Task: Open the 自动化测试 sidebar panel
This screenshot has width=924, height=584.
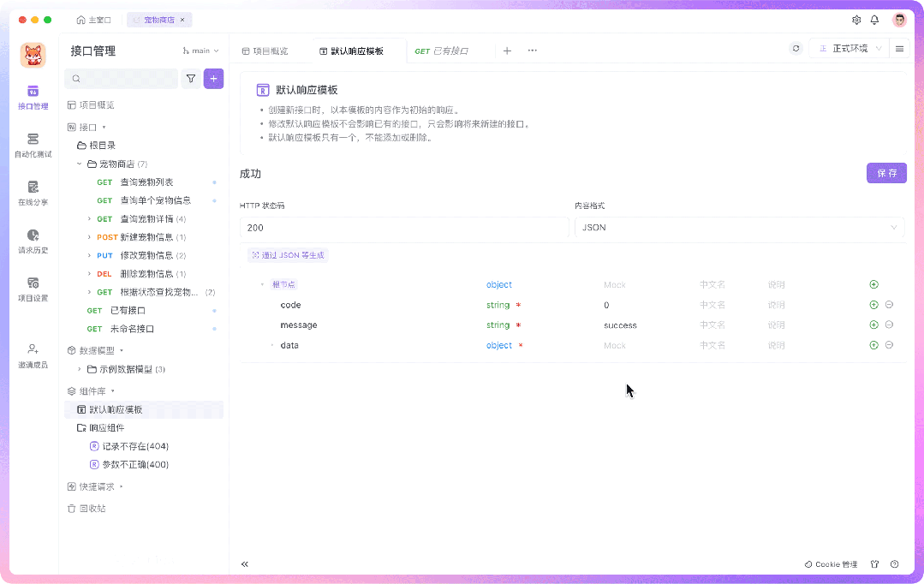Action: point(33,146)
